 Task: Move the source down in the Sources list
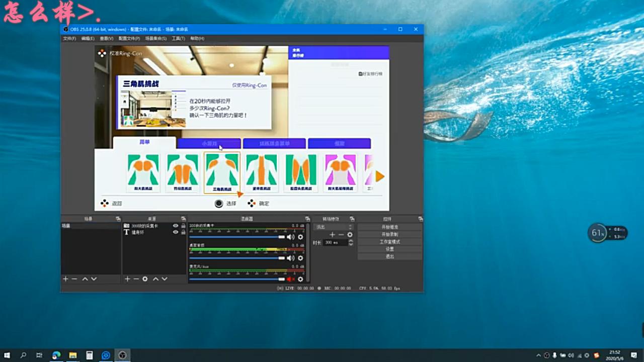click(165, 279)
